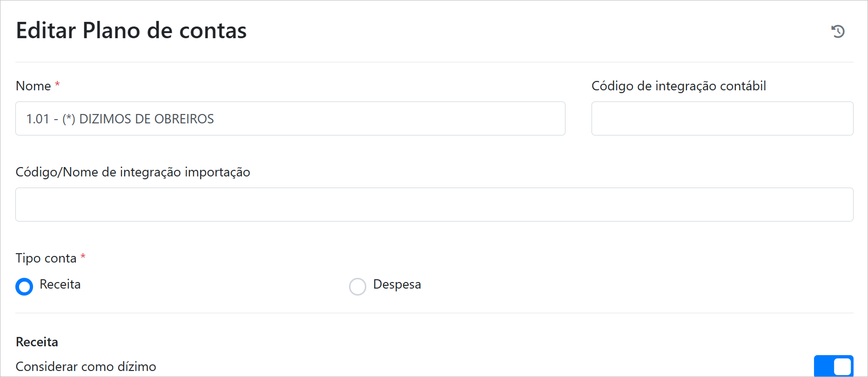Click the Nome field label

[x=34, y=86]
